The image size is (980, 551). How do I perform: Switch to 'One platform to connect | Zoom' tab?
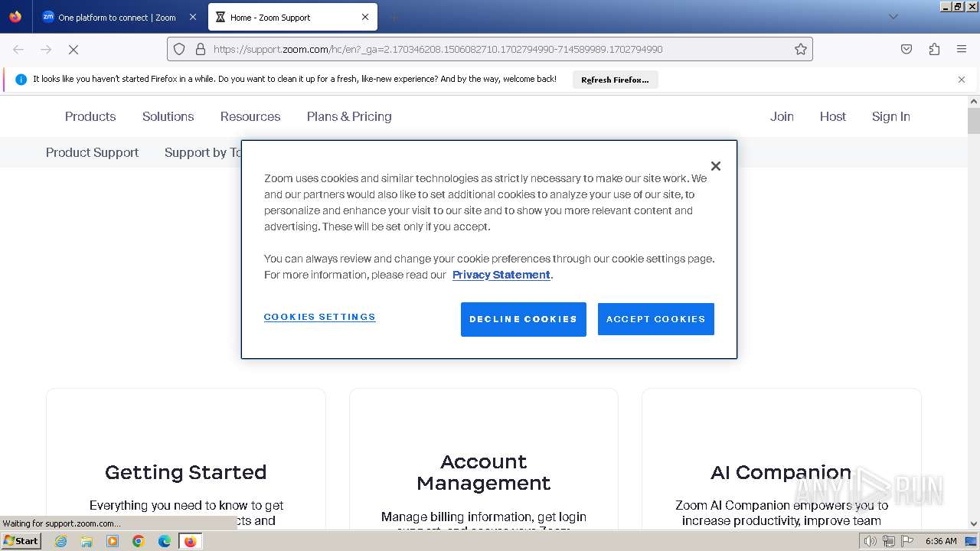tap(119, 17)
